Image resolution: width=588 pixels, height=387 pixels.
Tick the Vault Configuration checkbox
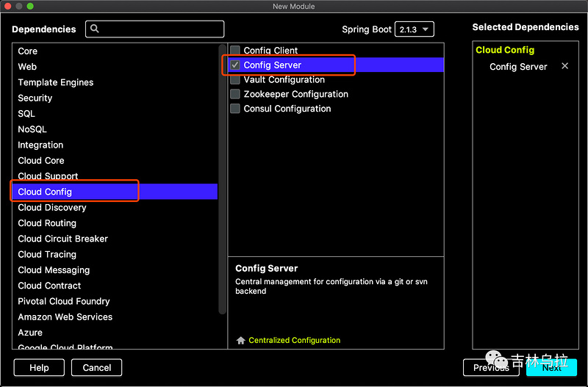235,79
